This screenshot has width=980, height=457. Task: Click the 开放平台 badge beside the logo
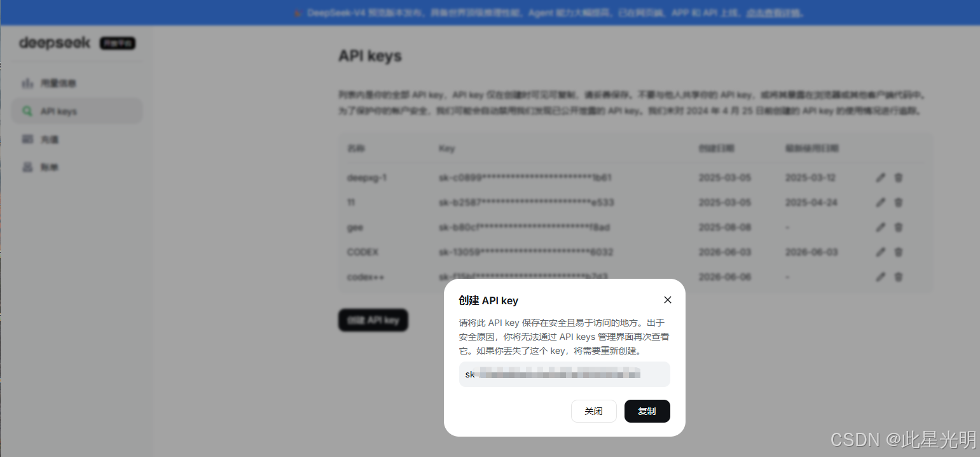(118, 43)
